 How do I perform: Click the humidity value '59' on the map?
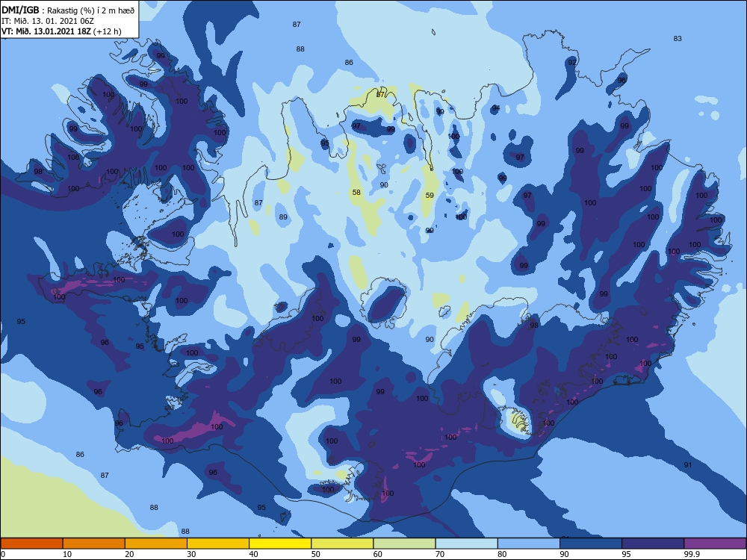[430, 195]
